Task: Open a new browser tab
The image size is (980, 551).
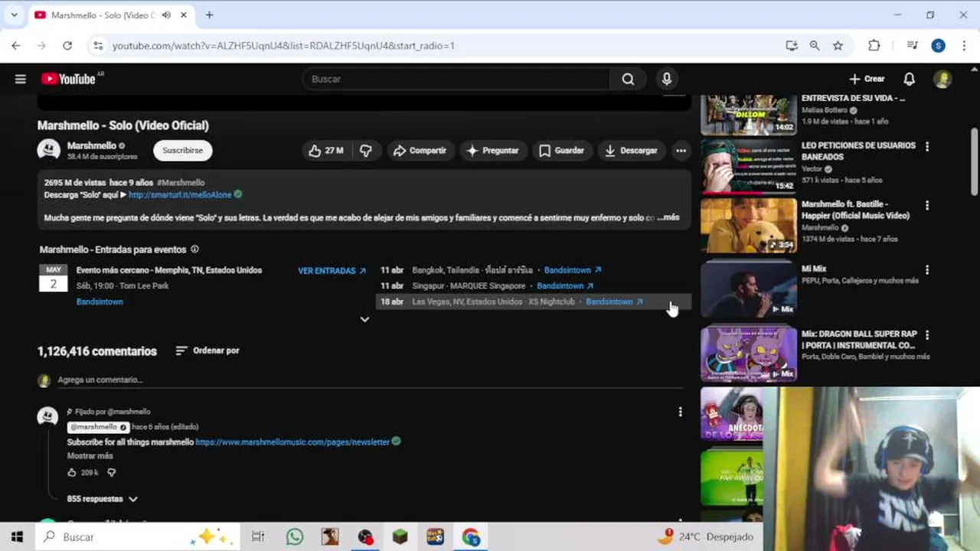Action: pos(209,15)
